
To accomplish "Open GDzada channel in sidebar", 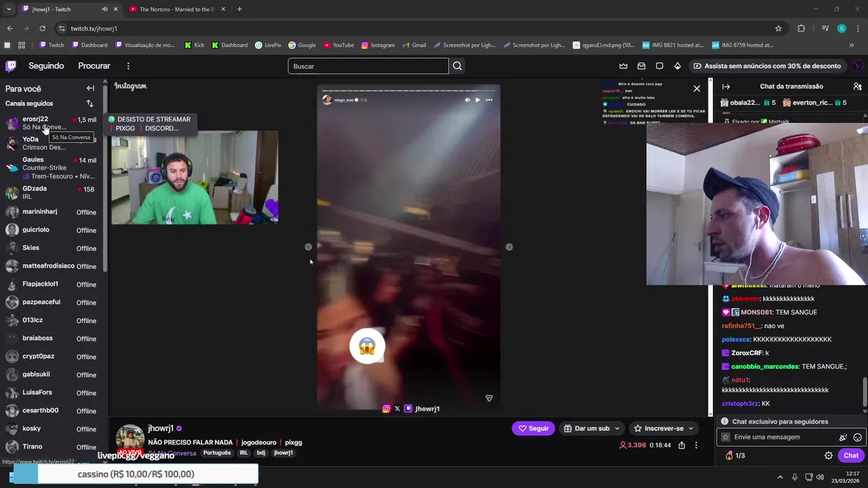I will 52,192.
